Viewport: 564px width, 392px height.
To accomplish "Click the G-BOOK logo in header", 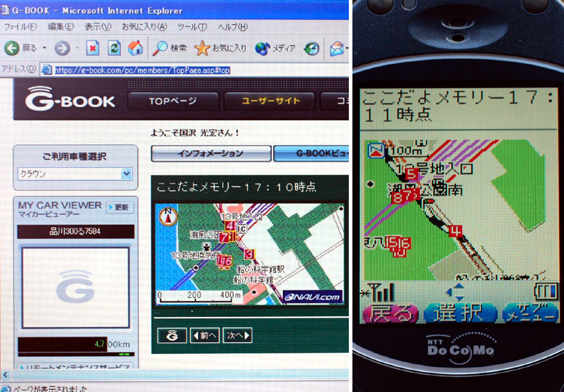I will [70, 98].
